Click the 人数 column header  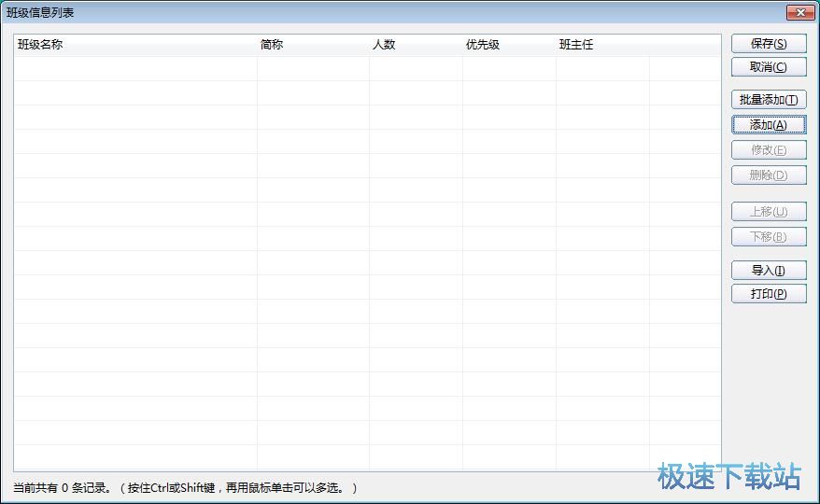click(x=416, y=45)
